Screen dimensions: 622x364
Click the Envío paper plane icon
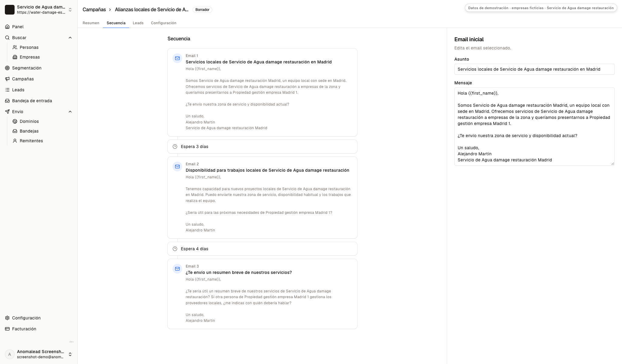click(7, 112)
